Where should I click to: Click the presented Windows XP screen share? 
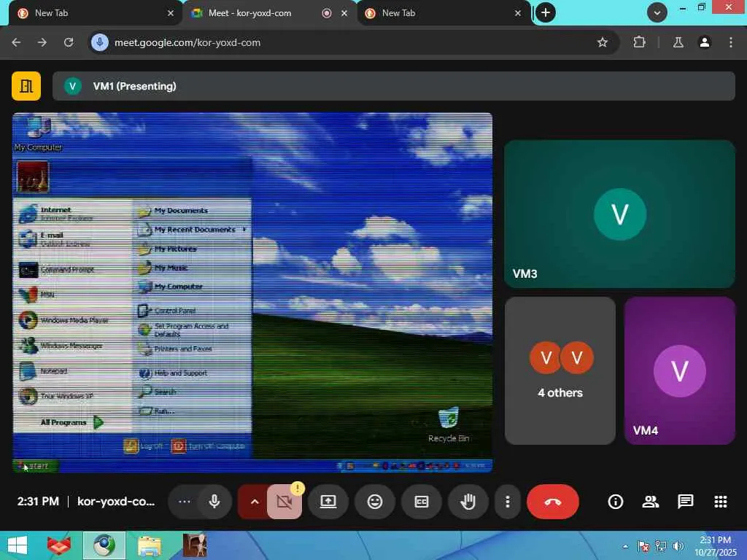(x=252, y=292)
